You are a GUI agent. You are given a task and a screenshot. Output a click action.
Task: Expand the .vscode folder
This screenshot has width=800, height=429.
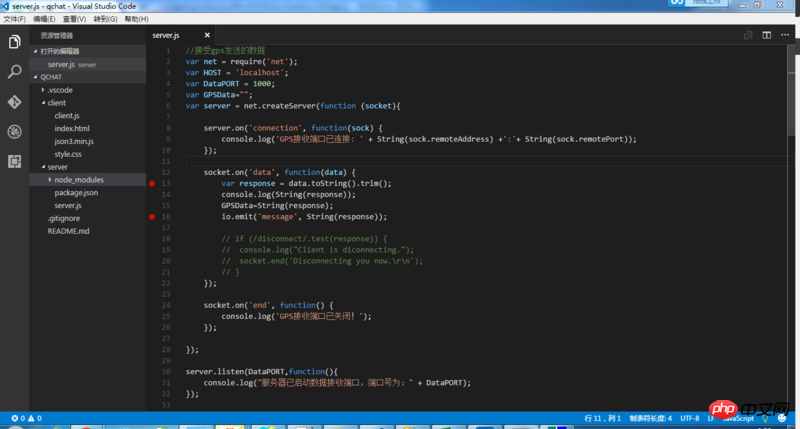[x=60, y=90]
